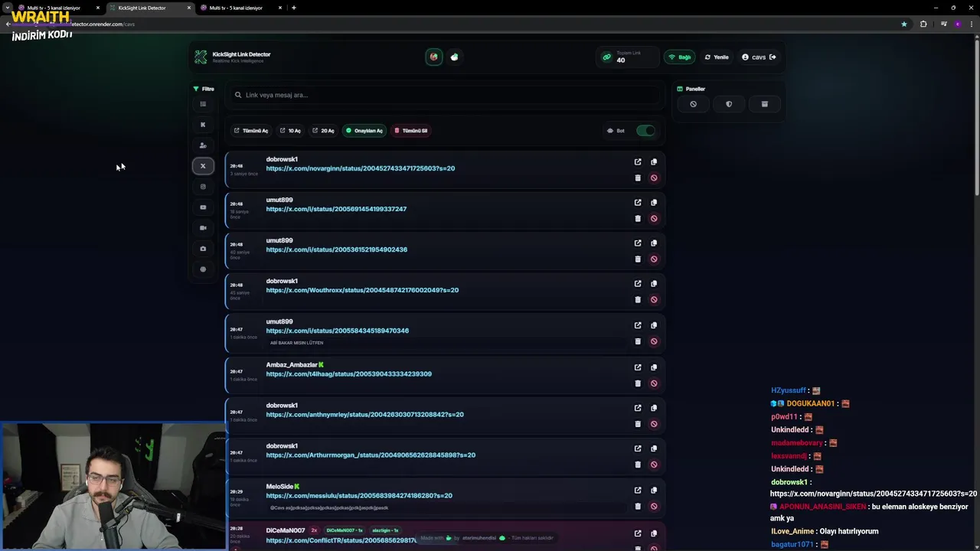The height and width of the screenshot is (551, 980).
Task: Open a new browser tab
Action: pos(294,8)
